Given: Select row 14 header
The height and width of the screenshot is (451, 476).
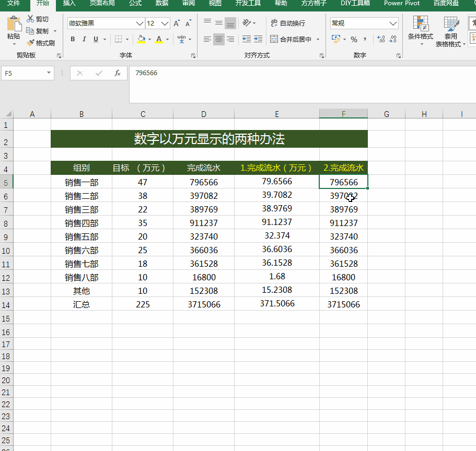Looking at the screenshot, I should (x=6, y=304).
